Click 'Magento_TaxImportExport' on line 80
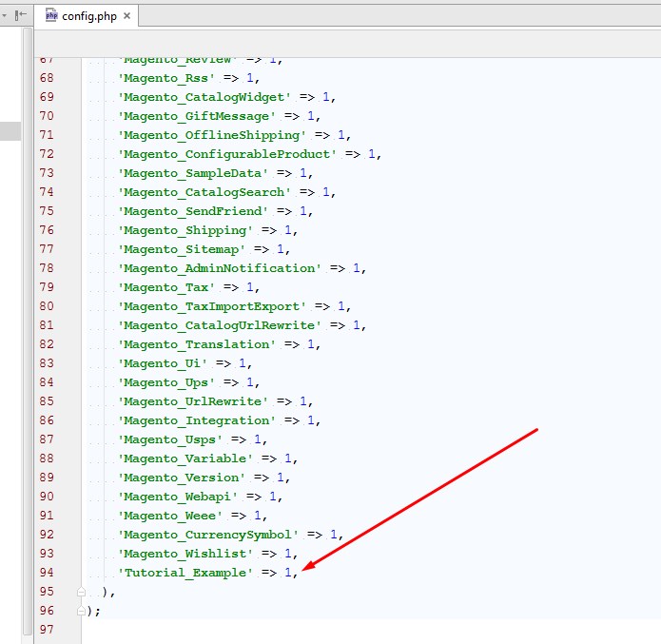Image resolution: width=661 pixels, height=644 pixels. (x=212, y=306)
